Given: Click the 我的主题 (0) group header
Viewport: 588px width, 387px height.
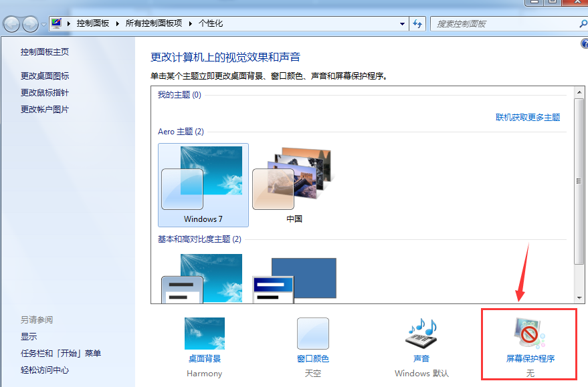Looking at the screenshot, I should [179, 95].
